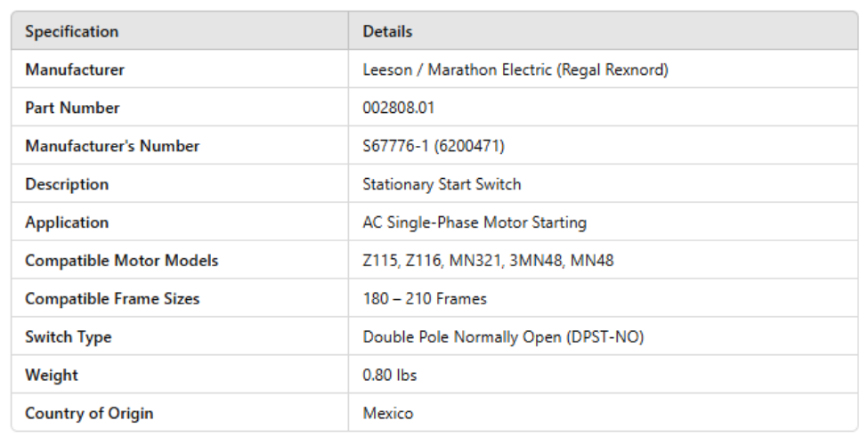Click the 180 – 210 Frames value
Viewport: 868px width, 445px height.
click(425, 299)
